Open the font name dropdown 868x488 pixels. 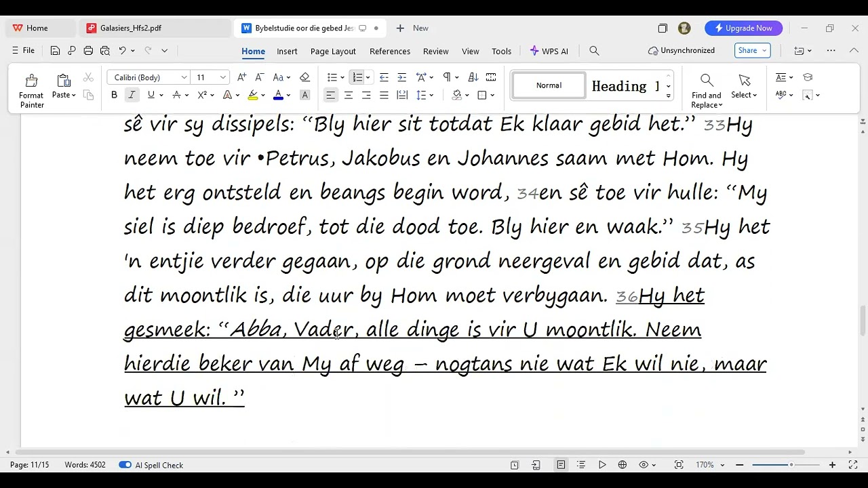coord(184,77)
